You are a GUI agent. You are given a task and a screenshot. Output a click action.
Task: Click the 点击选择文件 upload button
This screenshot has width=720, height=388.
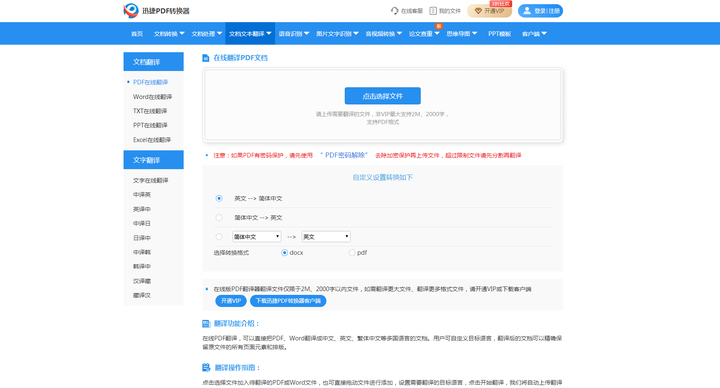[382, 96]
